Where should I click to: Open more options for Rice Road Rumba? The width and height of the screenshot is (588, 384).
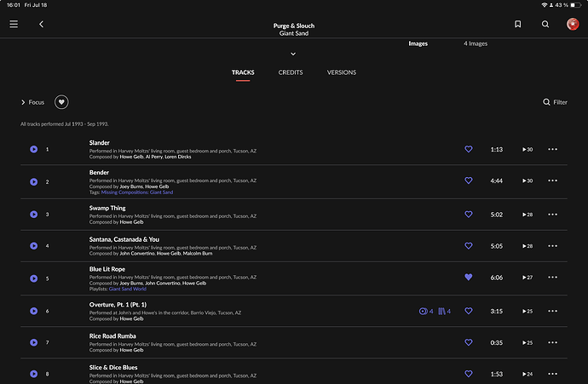point(552,343)
